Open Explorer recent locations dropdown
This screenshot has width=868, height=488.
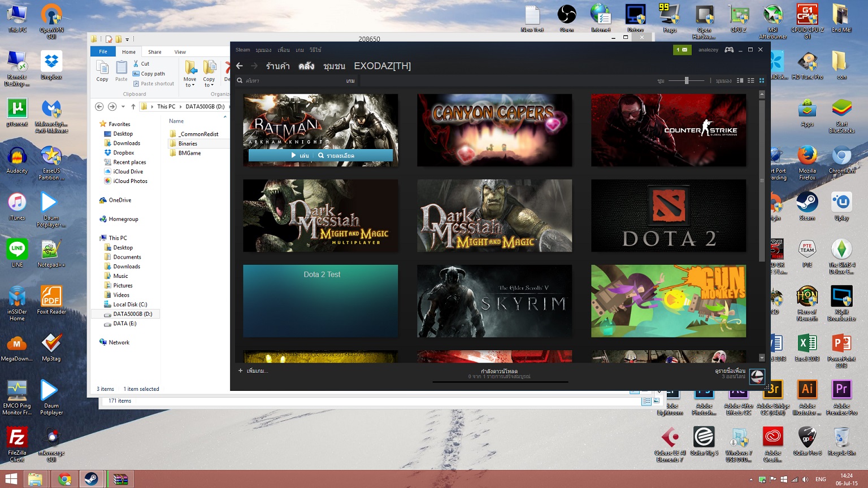(x=123, y=106)
